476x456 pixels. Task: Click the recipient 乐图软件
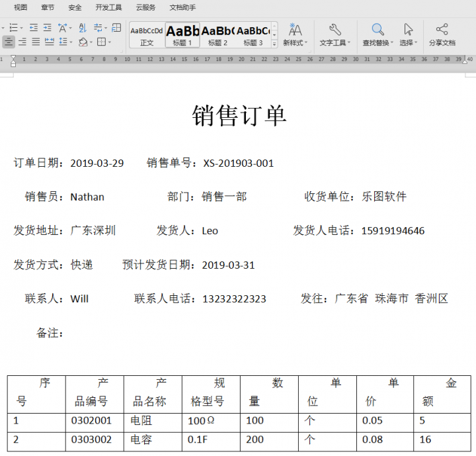[x=384, y=197]
